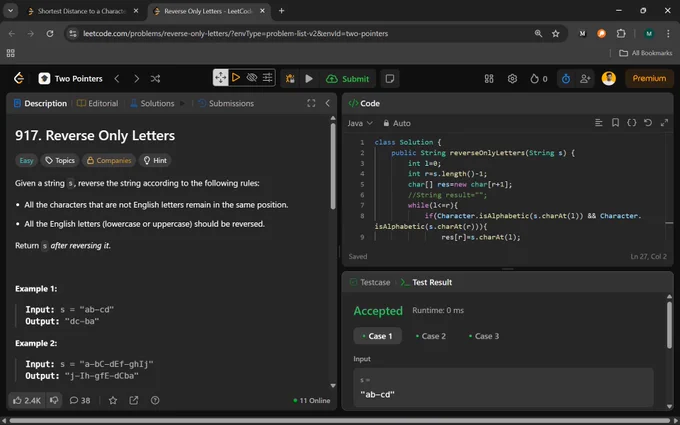Screen dimensions: 680x425
Task: Expand the Hint tag
Action: [x=155, y=160]
